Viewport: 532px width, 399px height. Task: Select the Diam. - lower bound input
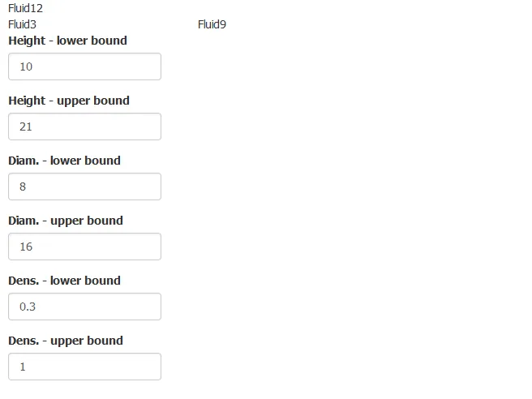tap(84, 187)
